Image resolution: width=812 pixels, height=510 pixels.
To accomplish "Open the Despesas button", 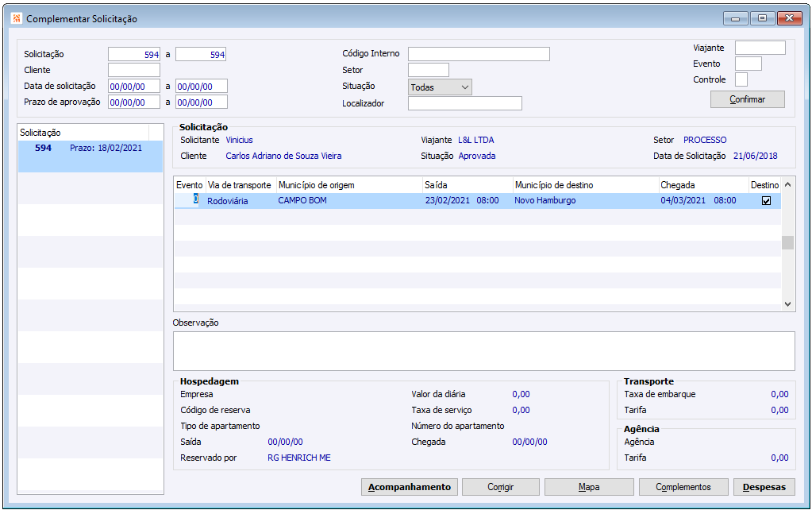I will coord(764,487).
